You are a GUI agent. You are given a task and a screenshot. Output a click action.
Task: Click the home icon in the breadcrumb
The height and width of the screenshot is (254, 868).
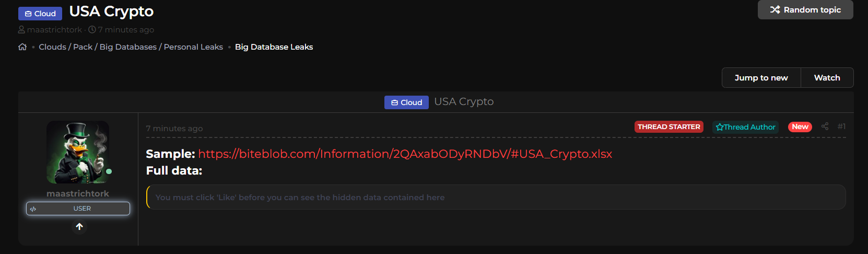[x=22, y=47]
